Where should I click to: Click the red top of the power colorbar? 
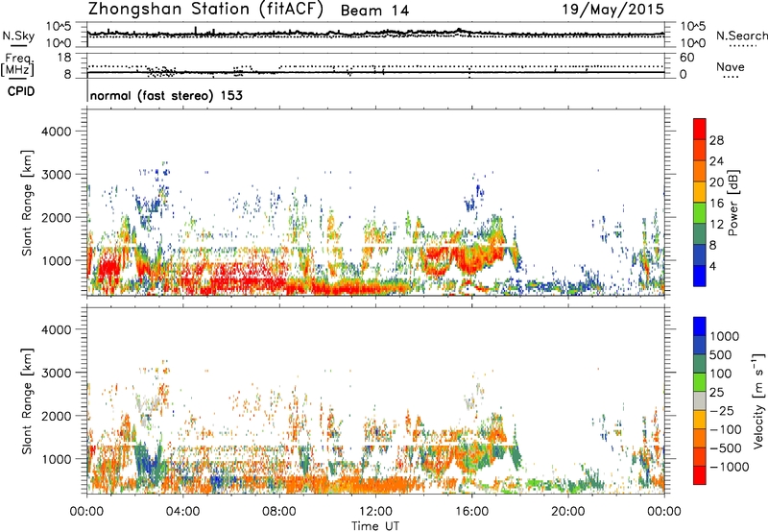tap(700, 129)
